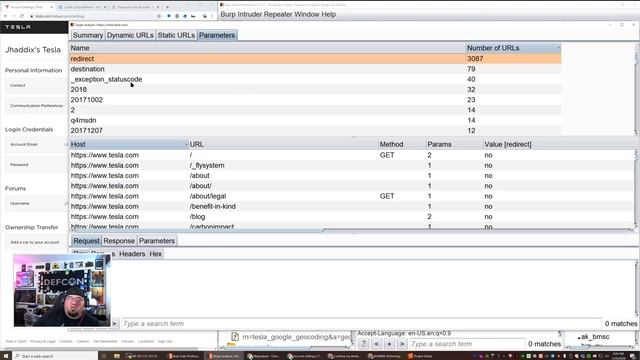Select the destination parameter row
640x360 pixels.
point(315,69)
